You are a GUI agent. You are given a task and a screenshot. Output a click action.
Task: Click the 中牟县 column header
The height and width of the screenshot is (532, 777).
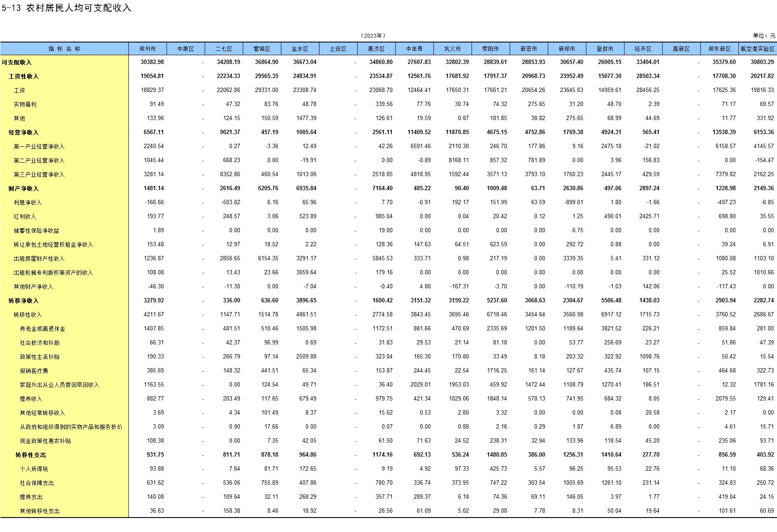(414, 49)
